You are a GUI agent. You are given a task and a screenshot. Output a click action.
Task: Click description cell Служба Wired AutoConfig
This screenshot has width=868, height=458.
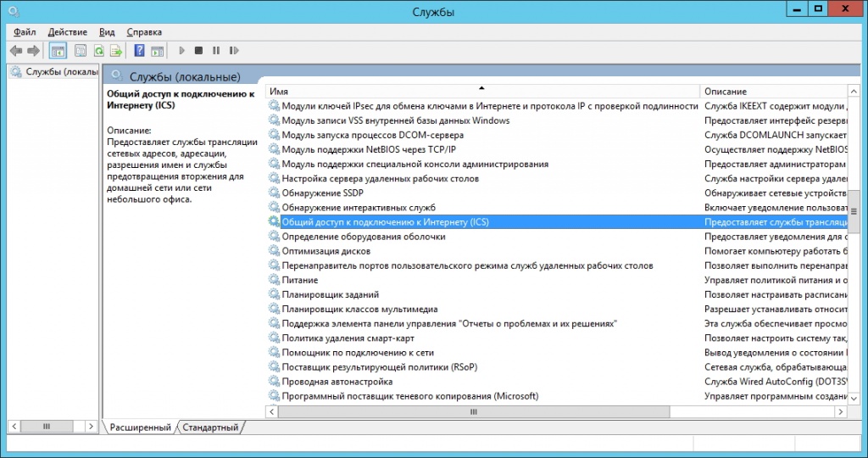pyautogui.click(x=776, y=382)
